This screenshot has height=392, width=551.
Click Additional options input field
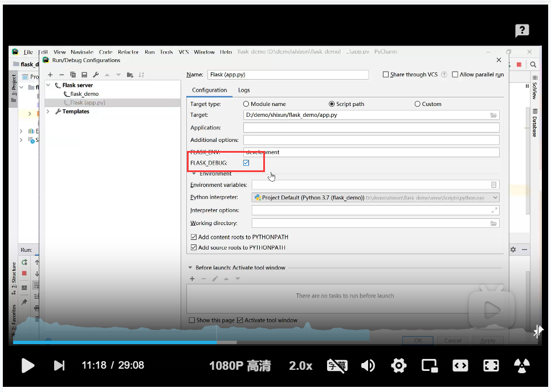pos(371,140)
